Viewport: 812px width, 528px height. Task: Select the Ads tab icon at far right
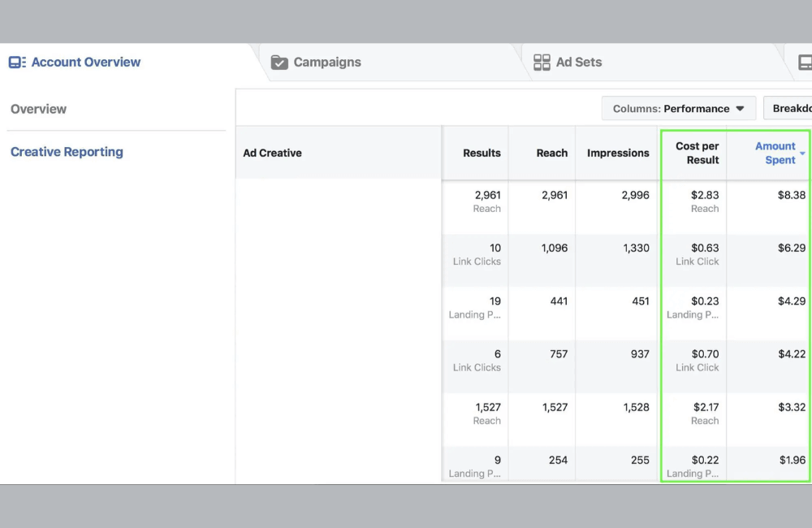[805, 62]
